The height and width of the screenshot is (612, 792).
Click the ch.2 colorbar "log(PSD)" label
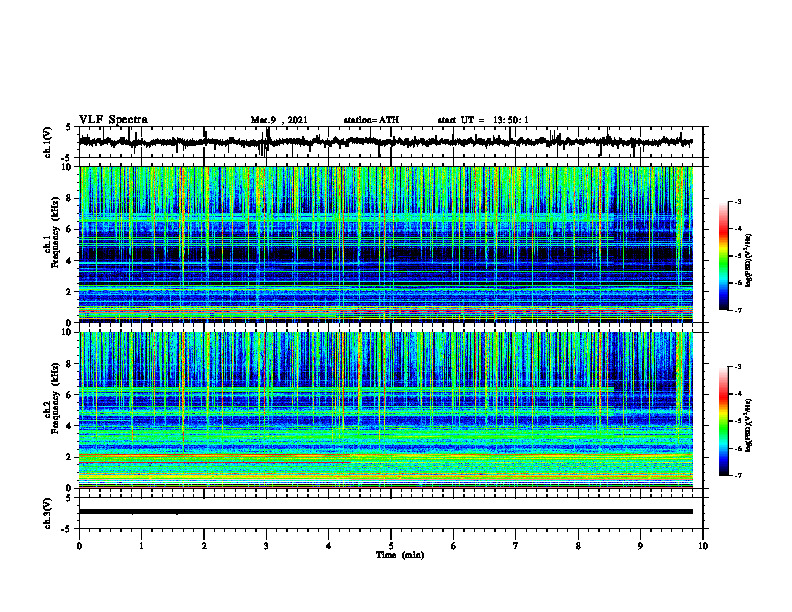[750, 425]
